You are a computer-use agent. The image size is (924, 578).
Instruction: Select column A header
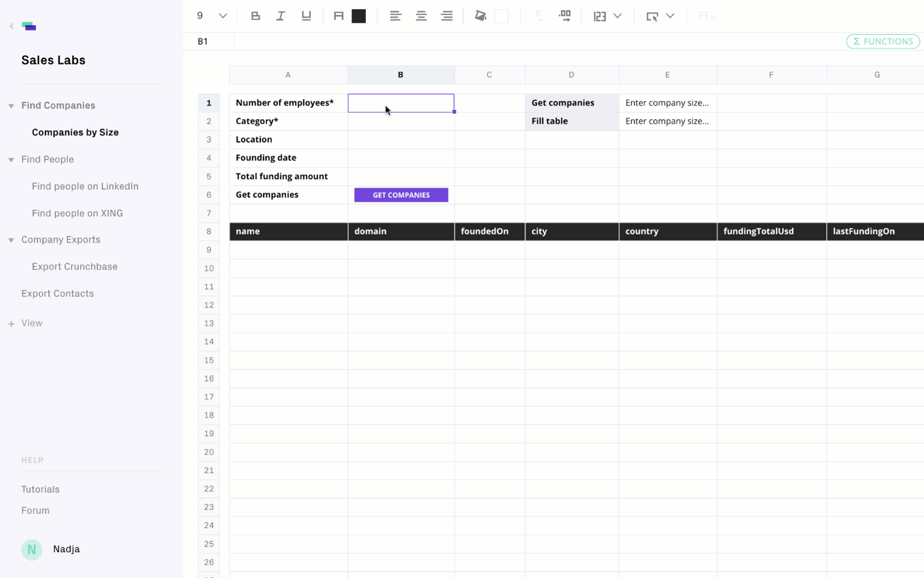point(288,74)
